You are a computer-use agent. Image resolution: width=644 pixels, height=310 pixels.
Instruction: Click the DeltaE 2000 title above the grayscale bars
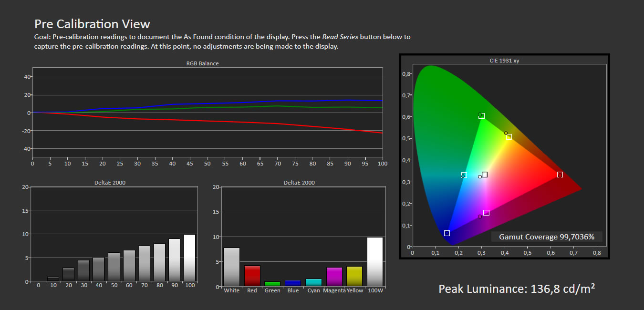click(110, 183)
